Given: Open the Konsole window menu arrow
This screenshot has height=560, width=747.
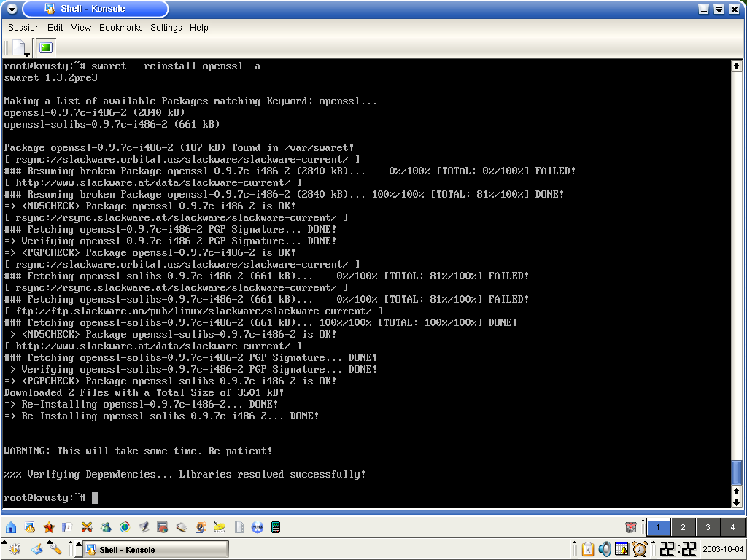Looking at the screenshot, I should click(x=12, y=9).
